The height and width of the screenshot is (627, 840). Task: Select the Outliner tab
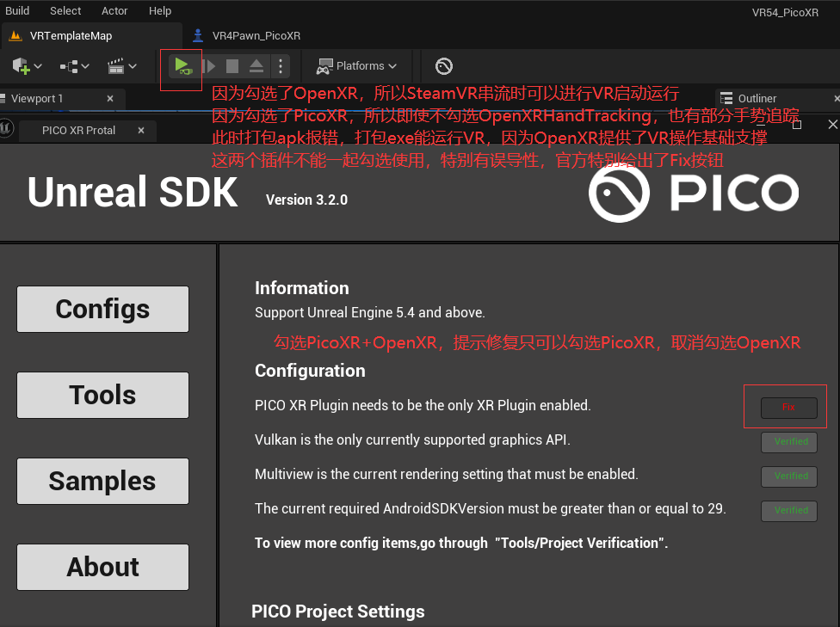pyautogui.click(x=757, y=99)
